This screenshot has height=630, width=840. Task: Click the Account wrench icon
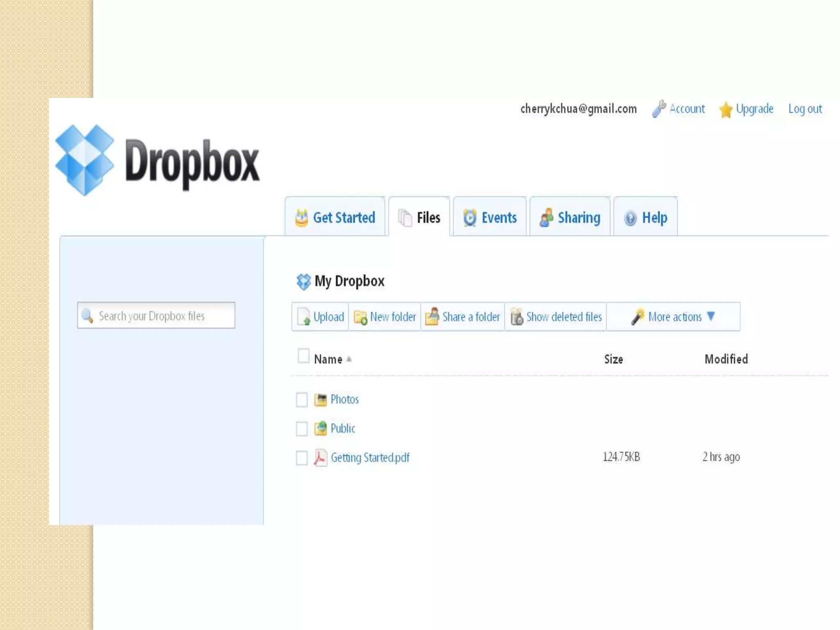[659, 109]
